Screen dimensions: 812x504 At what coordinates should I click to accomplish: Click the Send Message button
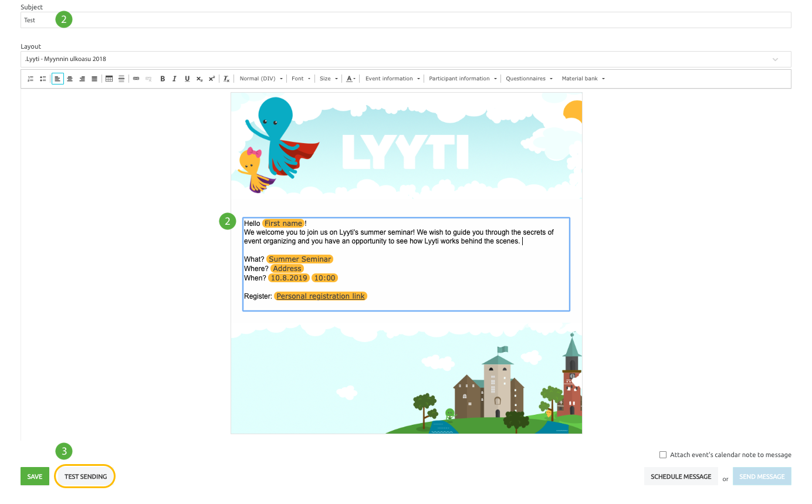pos(762,476)
